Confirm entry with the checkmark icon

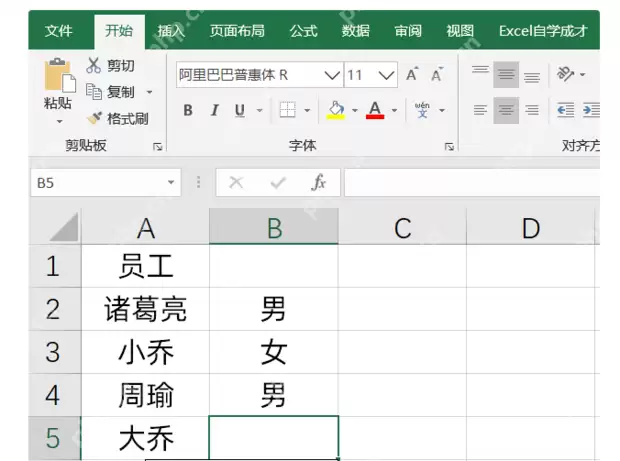[x=278, y=183]
